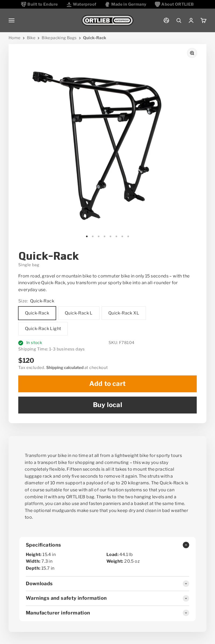Open the user account icon
215x644 pixels.
point(191,20)
